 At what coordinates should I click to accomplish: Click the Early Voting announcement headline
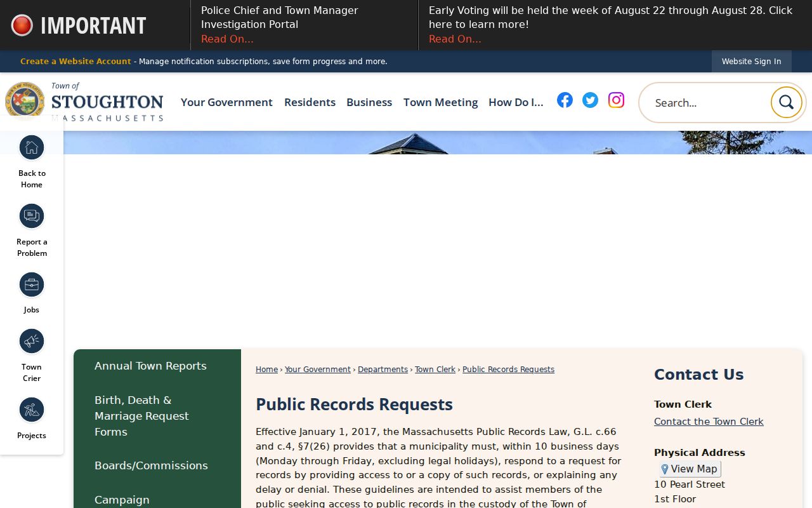611,17
